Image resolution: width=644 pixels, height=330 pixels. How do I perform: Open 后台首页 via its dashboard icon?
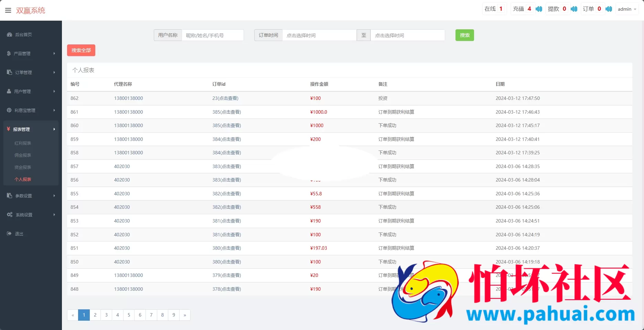coord(9,34)
